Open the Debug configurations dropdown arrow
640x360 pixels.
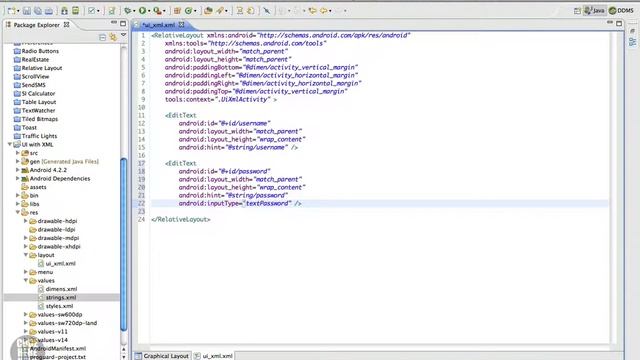134,11
